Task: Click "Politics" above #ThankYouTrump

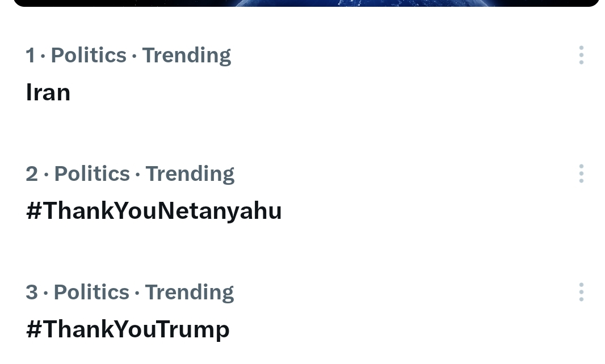Action: coord(91,292)
